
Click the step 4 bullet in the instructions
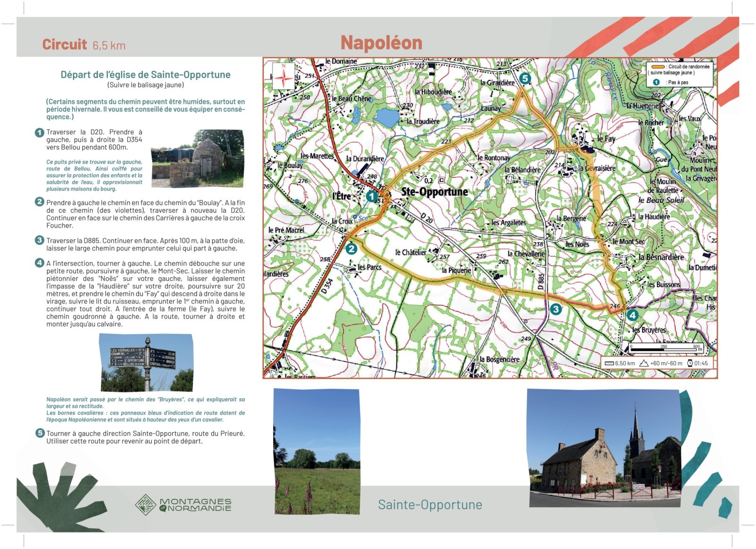[40, 263]
